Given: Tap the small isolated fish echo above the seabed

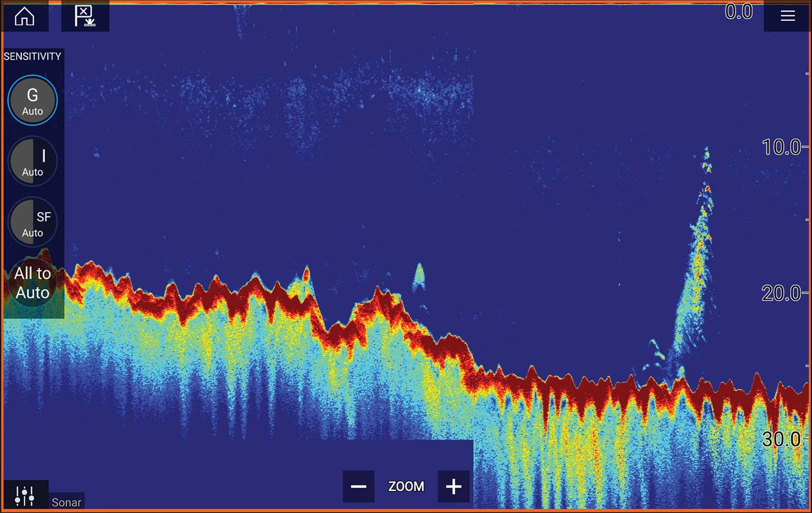Looking at the screenshot, I should [419, 277].
